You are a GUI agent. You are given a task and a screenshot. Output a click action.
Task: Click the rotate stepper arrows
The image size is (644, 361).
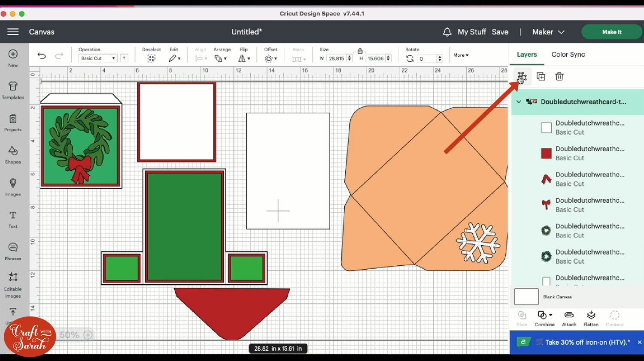[x=440, y=59]
